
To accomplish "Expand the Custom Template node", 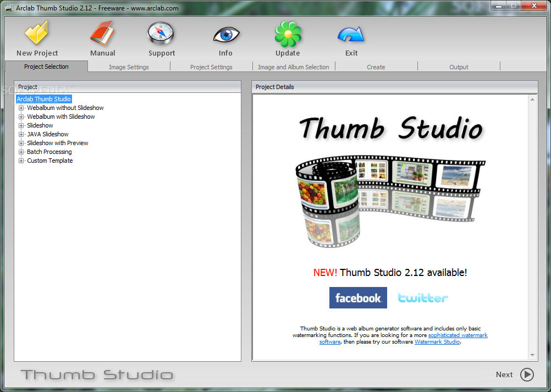I will (21, 161).
